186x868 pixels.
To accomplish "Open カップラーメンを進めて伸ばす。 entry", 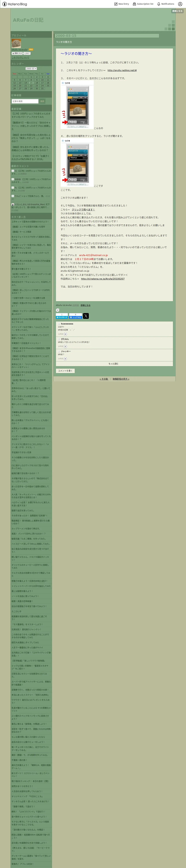I will click(x=26, y=529).
